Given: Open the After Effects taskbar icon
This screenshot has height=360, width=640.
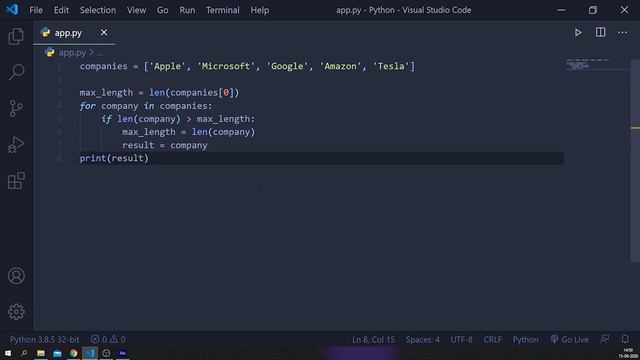Looking at the screenshot, I should pyautogui.click(x=122, y=353).
